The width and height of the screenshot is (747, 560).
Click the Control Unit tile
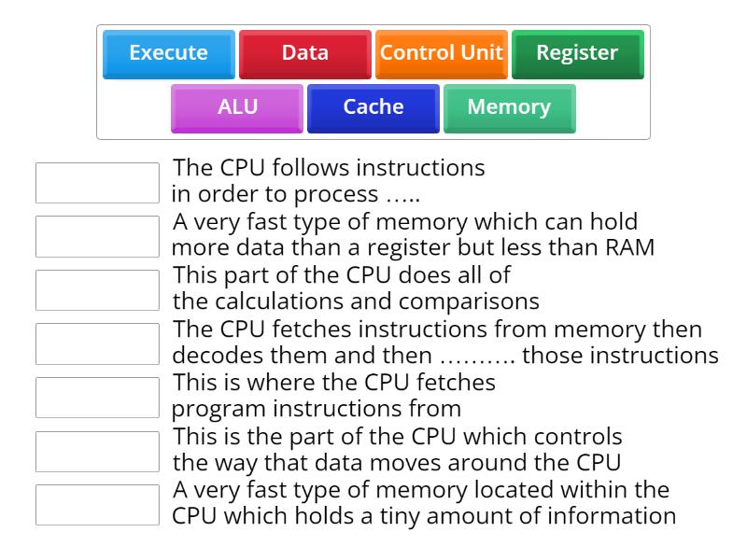[441, 54]
